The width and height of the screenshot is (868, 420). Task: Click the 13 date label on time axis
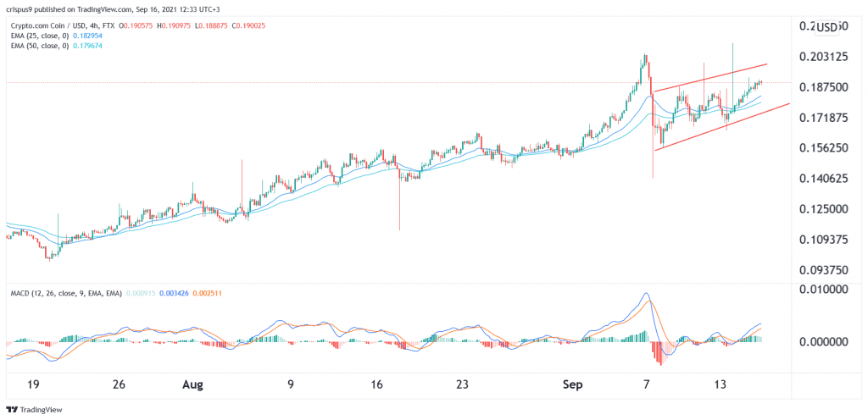click(x=721, y=385)
